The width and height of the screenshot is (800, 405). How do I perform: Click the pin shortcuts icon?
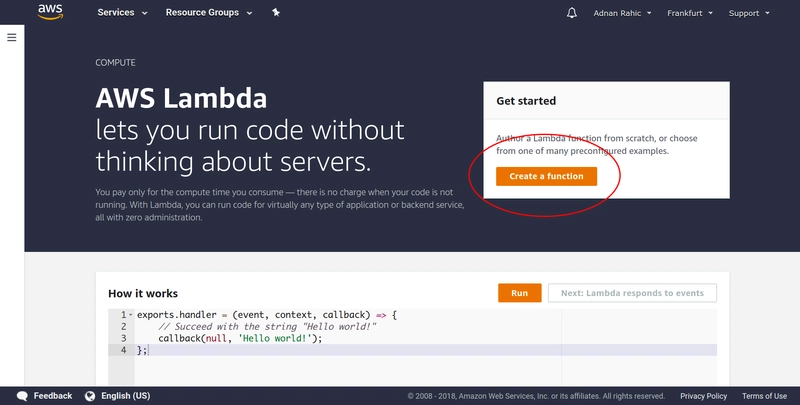click(276, 13)
